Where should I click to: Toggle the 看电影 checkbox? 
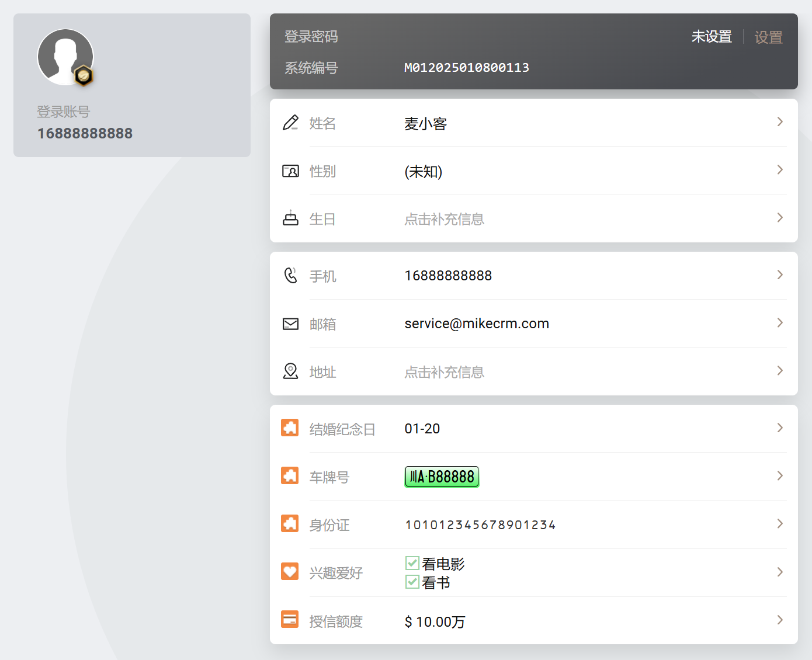412,563
